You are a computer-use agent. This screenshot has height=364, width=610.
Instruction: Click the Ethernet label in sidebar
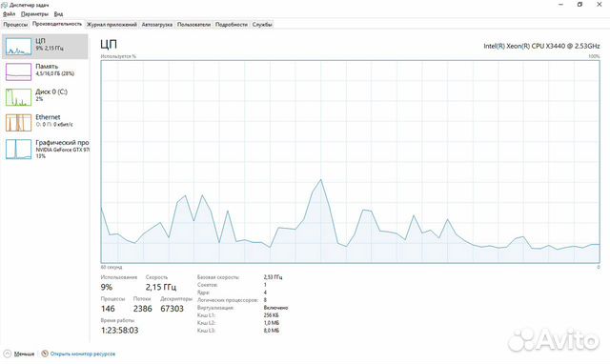(x=48, y=117)
